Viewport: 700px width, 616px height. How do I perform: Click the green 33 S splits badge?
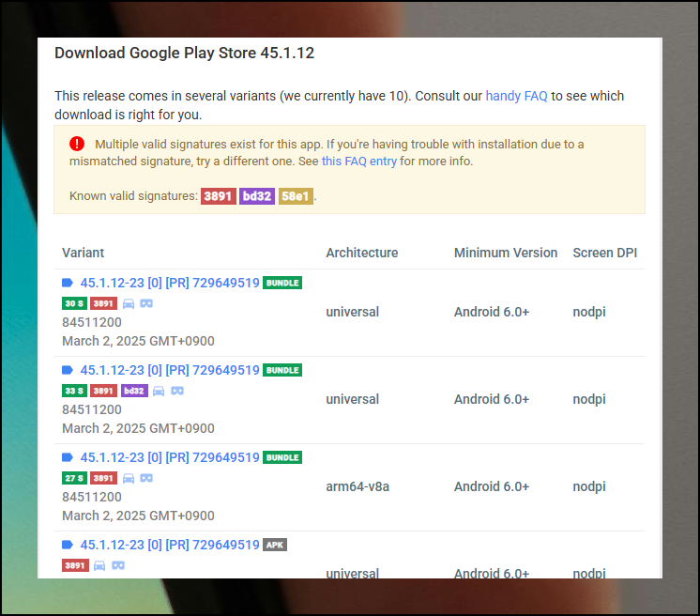(74, 391)
